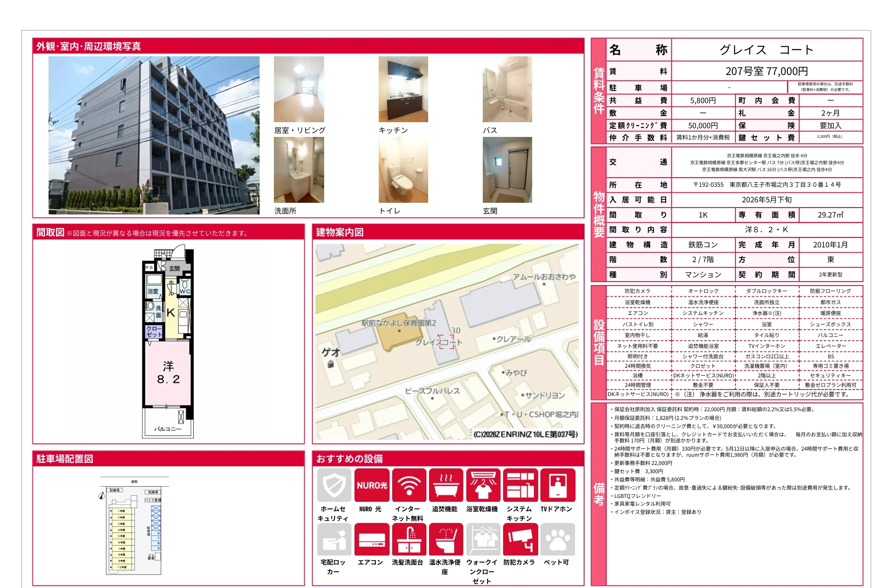
Task: Click the reheating bath (追焚機能) icon
Action: (x=446, y=485)
